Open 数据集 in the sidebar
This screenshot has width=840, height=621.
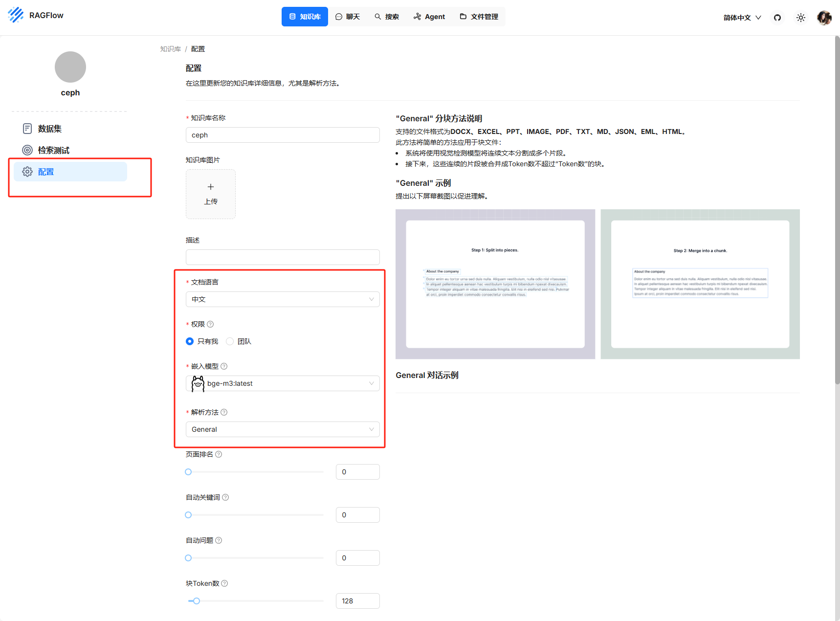click(70, 129)
